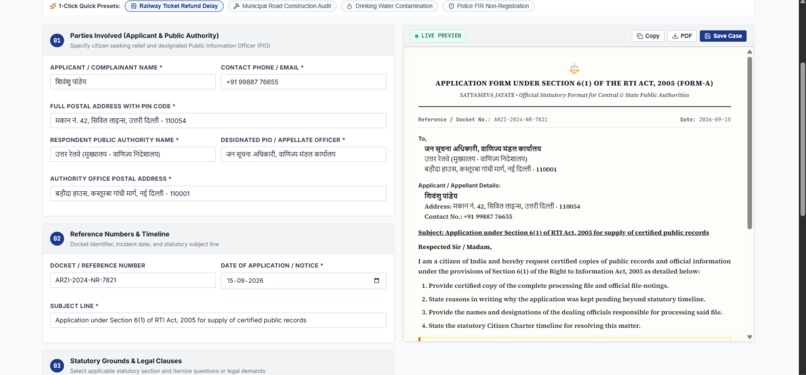
Task: Click the preview pane vertical scrollbar thumb
Action: pyautogui.click(x=749, y=142)
